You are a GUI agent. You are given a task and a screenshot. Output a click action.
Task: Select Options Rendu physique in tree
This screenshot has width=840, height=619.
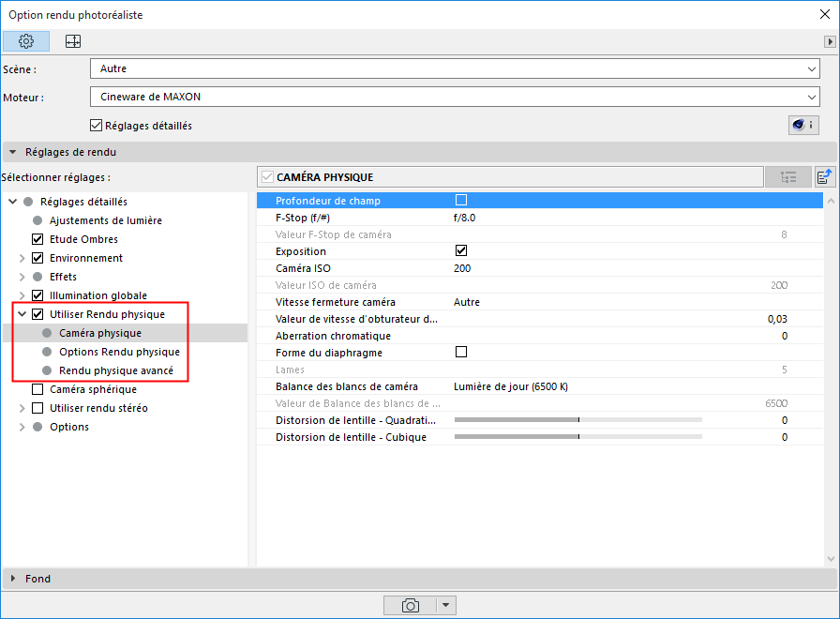[x=119, y=352]
